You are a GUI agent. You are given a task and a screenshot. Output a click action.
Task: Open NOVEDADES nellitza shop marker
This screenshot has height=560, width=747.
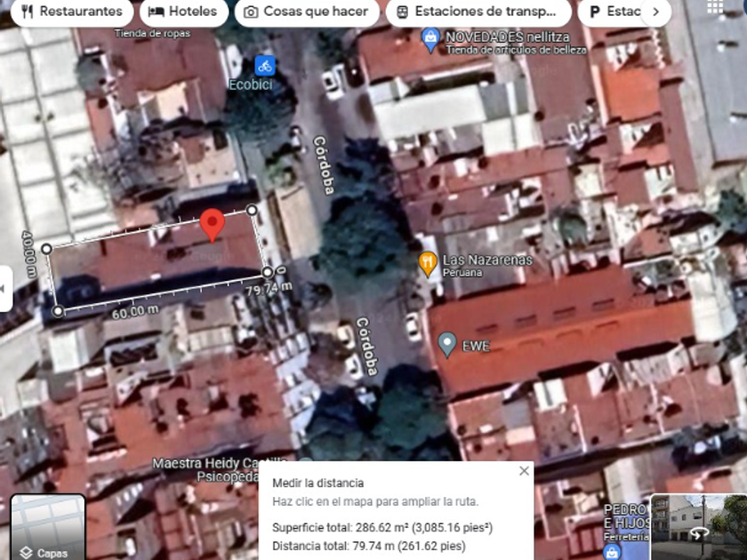click(430, 39)
